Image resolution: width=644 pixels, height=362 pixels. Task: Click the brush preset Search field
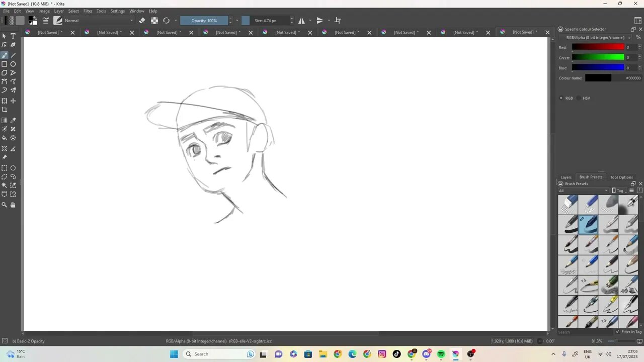586,332
